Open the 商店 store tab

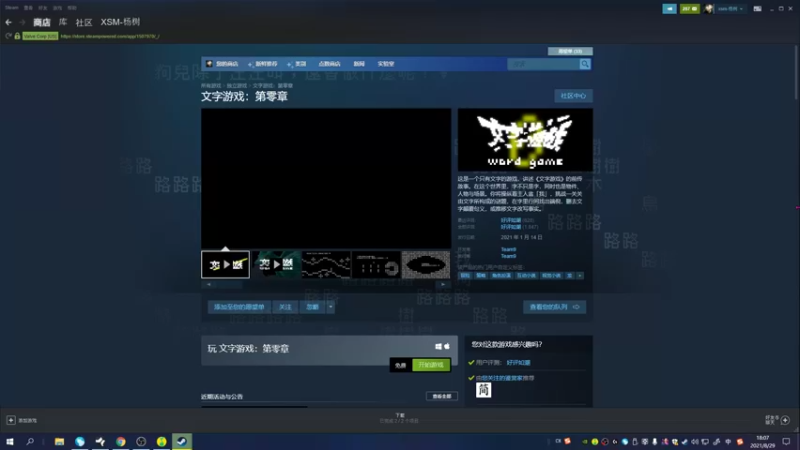[x=42, y=22]
